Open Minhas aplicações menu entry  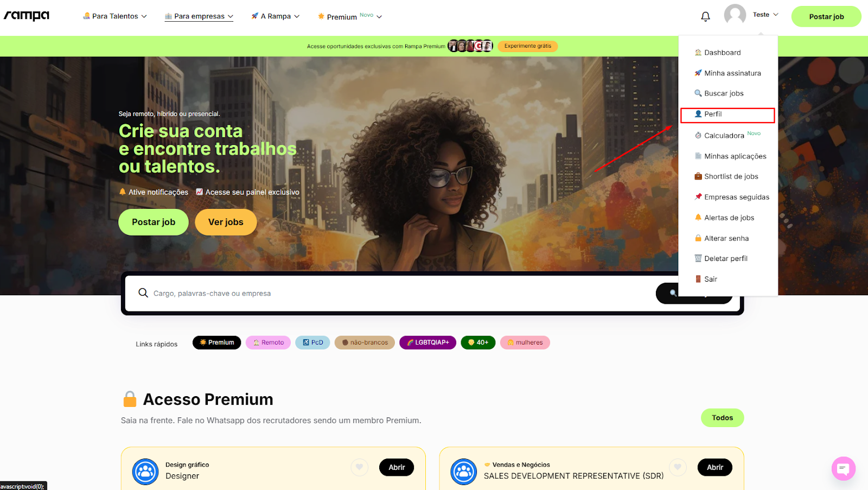coord(730,156)
